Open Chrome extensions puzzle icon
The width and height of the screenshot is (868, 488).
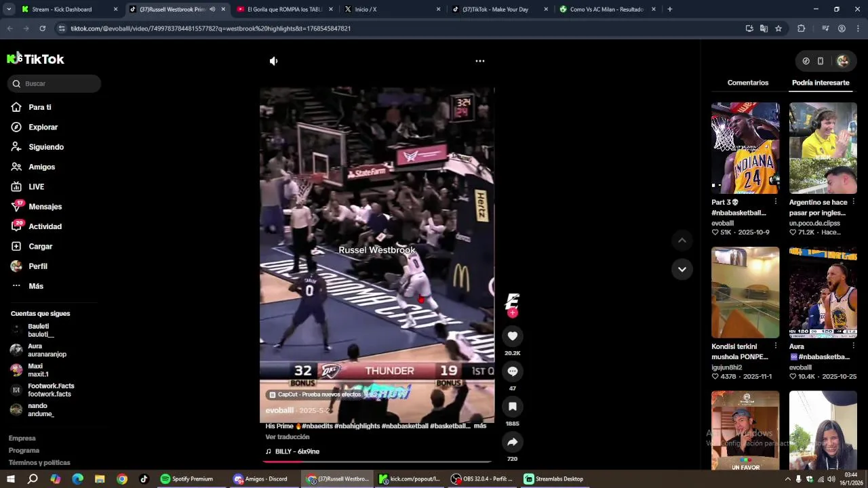tap(802, 28)
